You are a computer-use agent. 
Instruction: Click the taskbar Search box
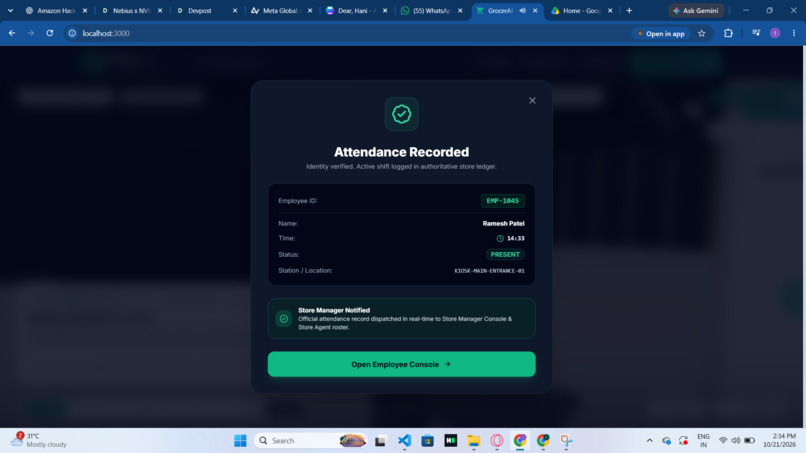311,441
